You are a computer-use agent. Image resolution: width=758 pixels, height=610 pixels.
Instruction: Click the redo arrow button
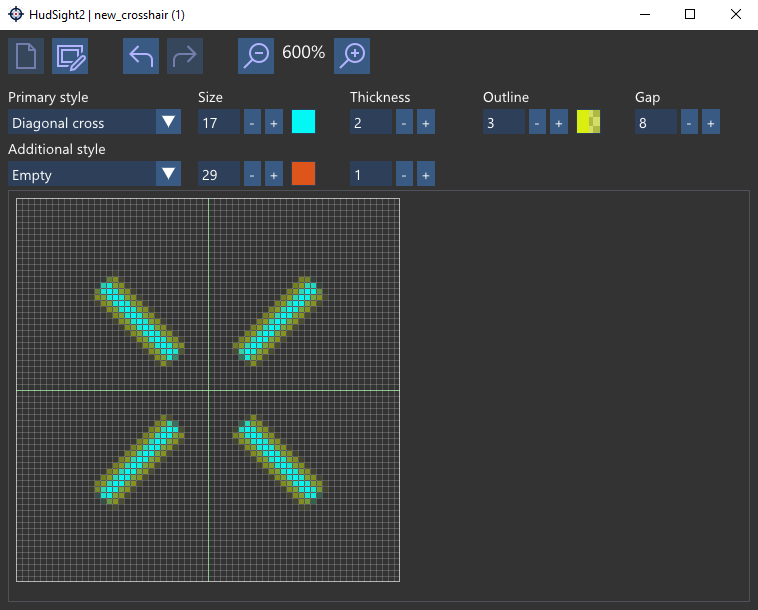click(185, 56)
